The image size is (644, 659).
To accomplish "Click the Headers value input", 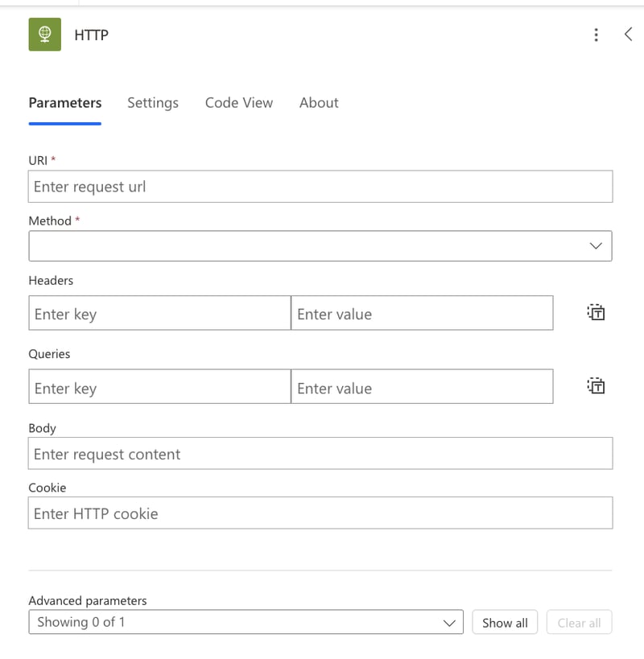I will 422,314.
